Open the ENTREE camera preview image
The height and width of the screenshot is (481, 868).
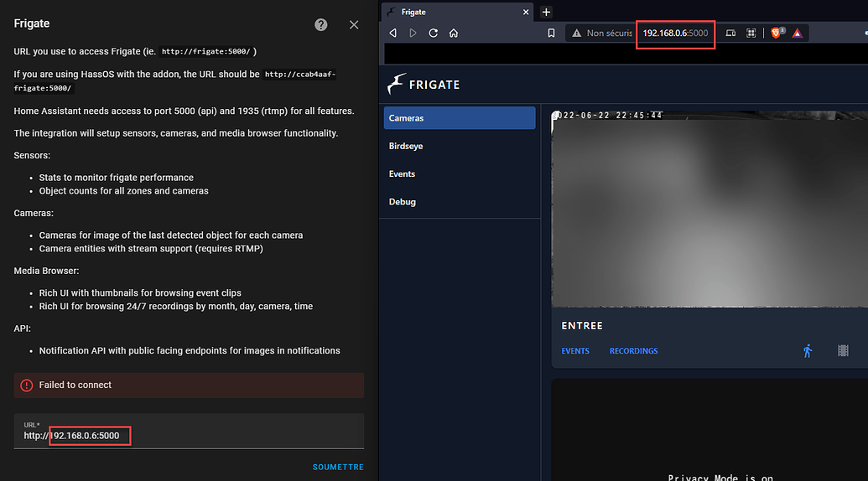pos(709,209)
